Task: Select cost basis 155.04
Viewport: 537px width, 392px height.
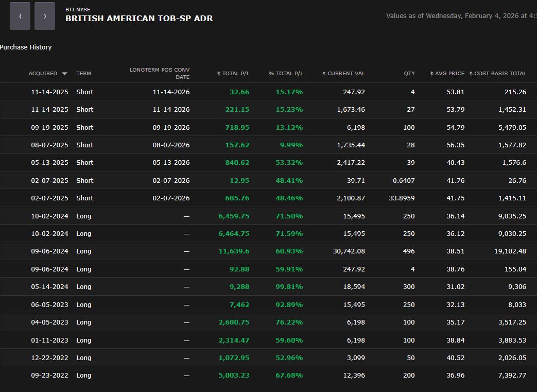Action: pyautogui.click(x=515, y=269)
